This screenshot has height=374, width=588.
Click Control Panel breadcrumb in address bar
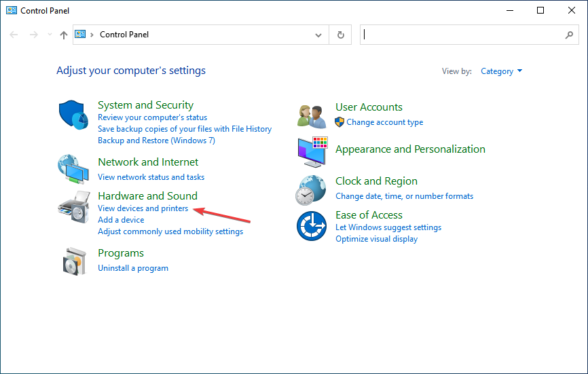click(124, 35)
